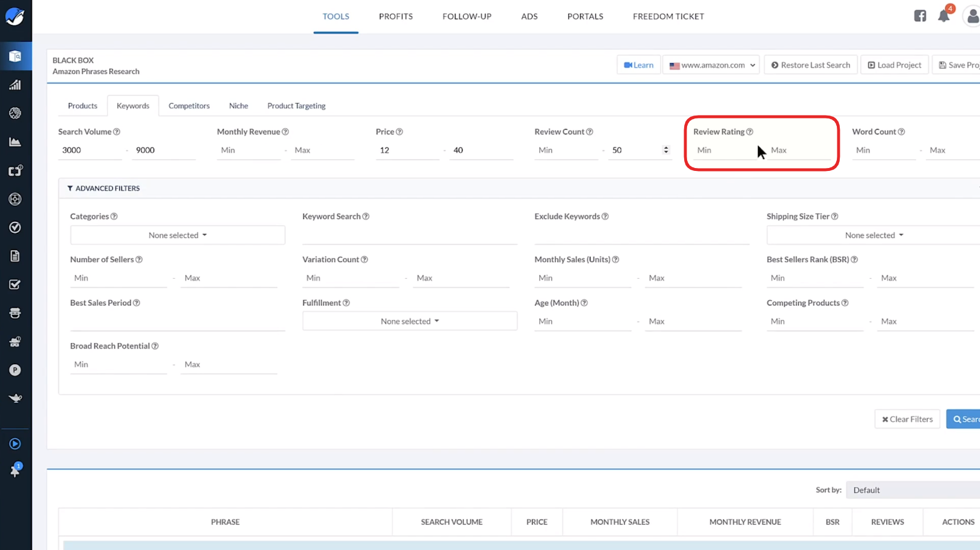This screenshot has width=980, height=550.
Task: Click the Price max field showing 40
Action: tap(481, 150)
